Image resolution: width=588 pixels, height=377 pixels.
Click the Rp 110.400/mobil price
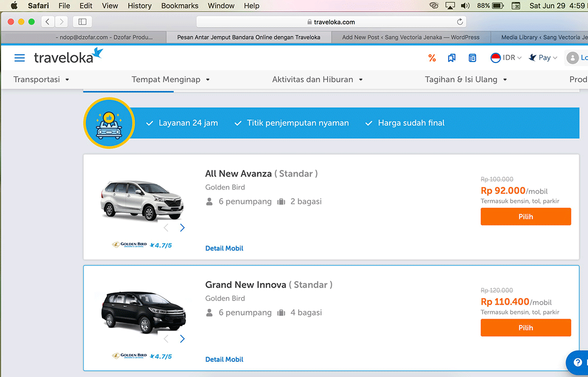click(x=516, y=302)
